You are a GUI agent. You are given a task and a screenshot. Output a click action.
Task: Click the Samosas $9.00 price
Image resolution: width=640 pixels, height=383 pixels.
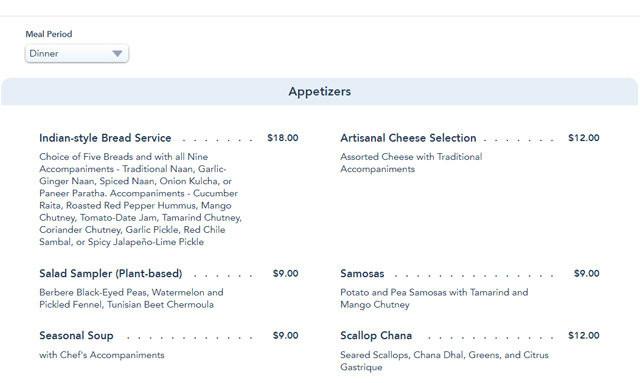(587, 274)
